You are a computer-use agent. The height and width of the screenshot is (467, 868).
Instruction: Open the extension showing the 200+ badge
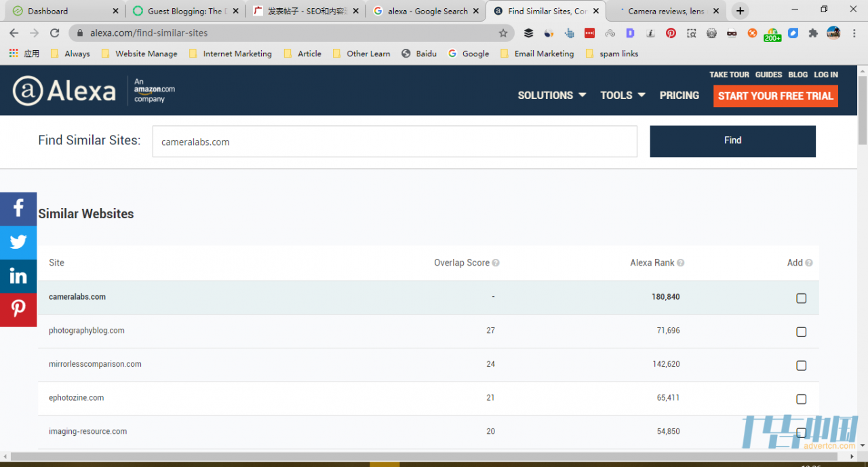coord(772,34)
